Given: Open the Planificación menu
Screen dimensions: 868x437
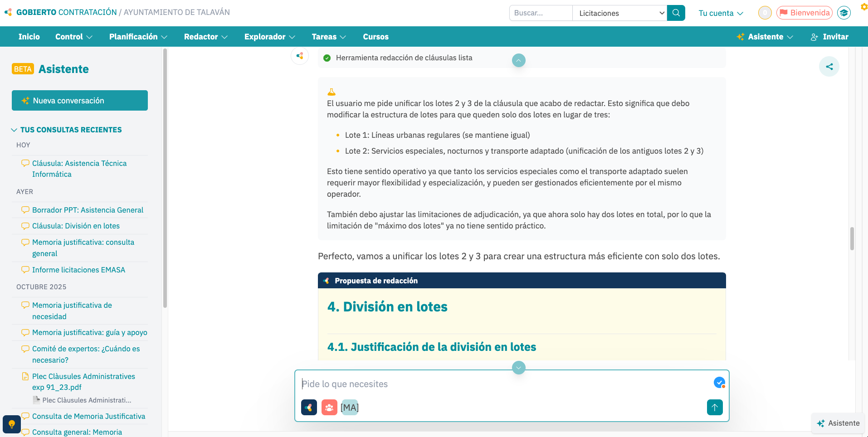Looking at the screenshot, I should [x=138, y=37].
